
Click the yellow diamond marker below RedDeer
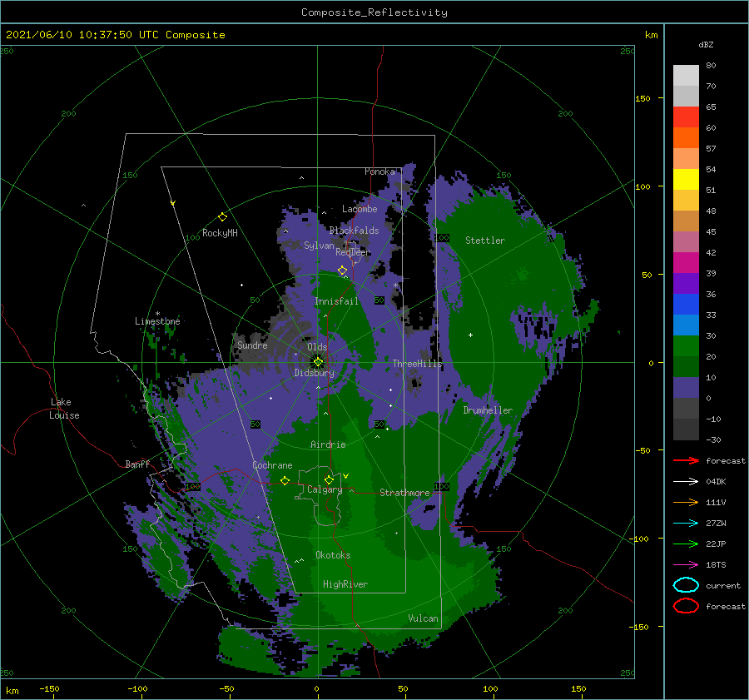342,271
